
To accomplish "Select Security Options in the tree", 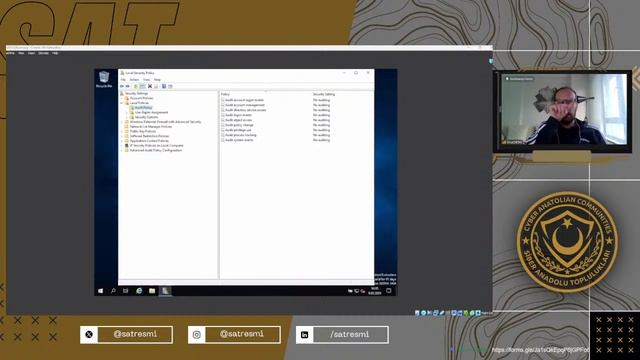I will click(146, 117).
